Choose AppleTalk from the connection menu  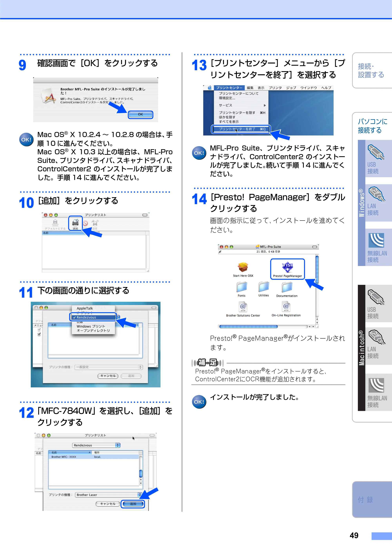(x=85, y=308)
